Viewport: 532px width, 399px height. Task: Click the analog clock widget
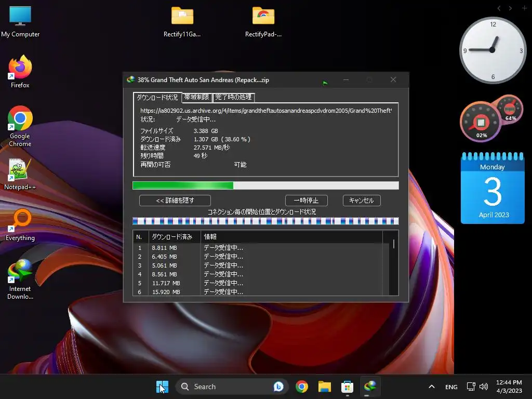(x=493, y=50)
